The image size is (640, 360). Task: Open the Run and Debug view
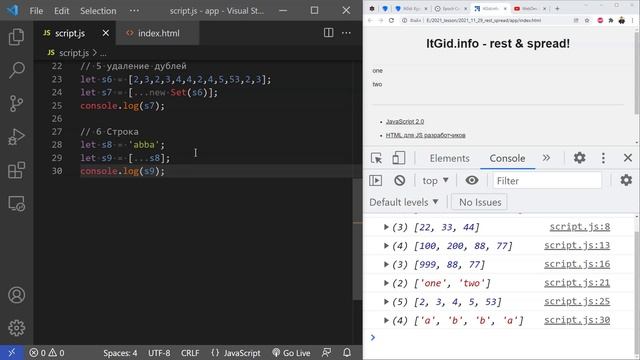pos(16,137)
